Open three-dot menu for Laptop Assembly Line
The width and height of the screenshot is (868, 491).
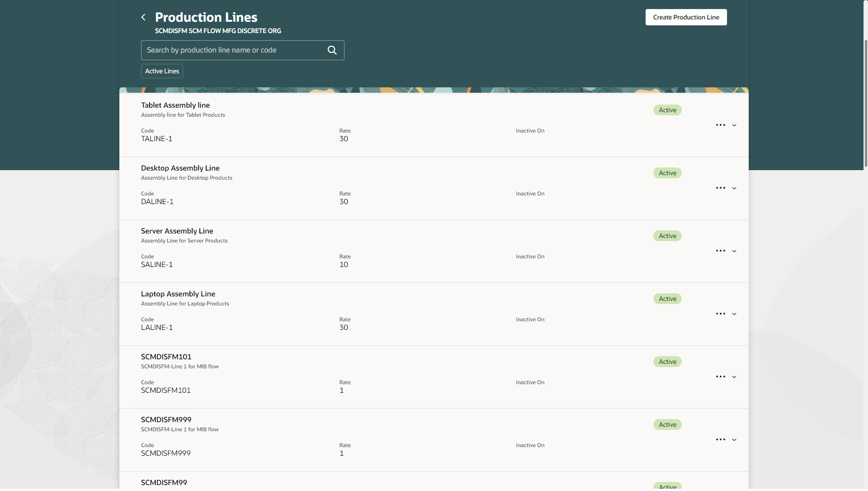coord(720,314)
